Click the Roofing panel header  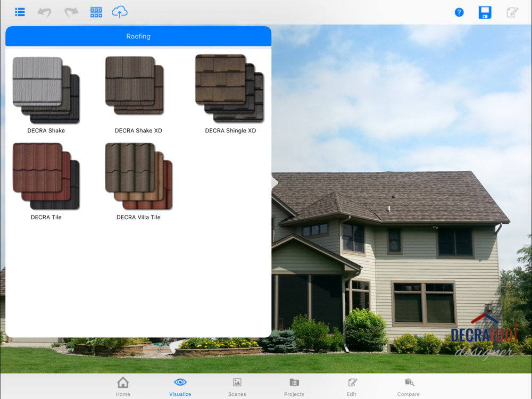tap(138, 36)
